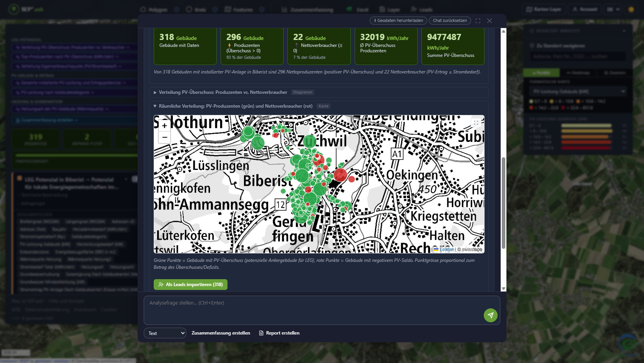Collapse the Resultat Ansicht panel
This screenshot has width=644, height=363.
tap(624, 30)
